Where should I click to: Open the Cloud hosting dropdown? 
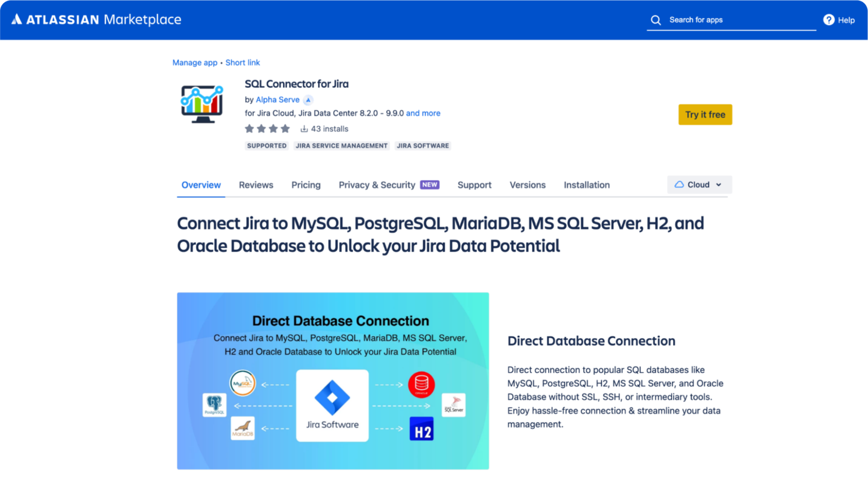click(699, 184)
